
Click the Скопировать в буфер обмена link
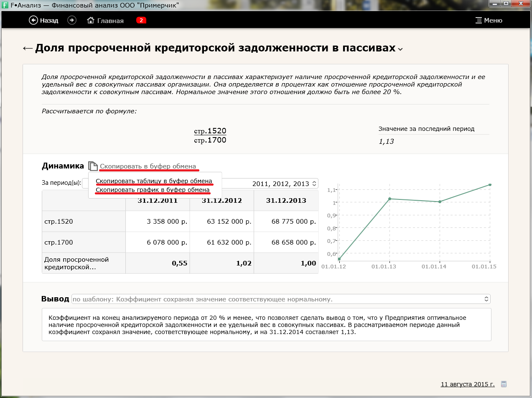(148, 166)
